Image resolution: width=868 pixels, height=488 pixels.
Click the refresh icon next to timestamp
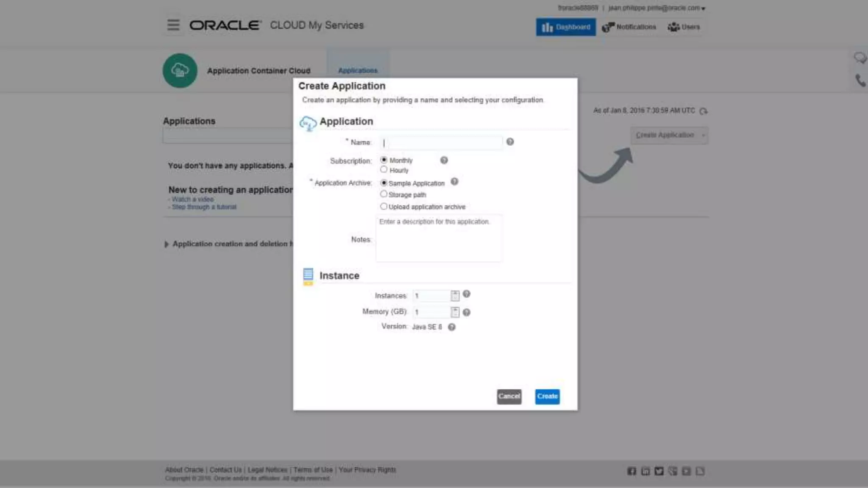(704, 111)
